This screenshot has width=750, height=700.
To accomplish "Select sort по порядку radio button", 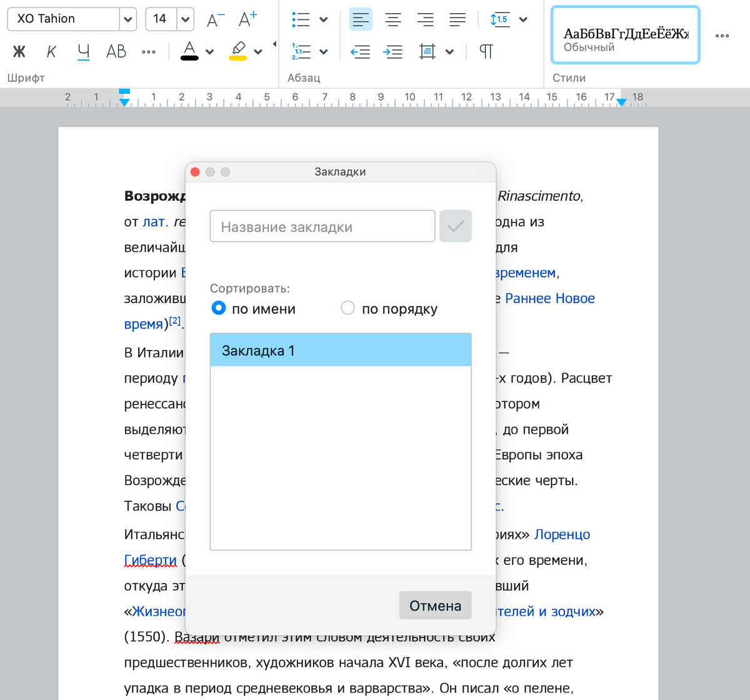I will click(x=347, y=308).
